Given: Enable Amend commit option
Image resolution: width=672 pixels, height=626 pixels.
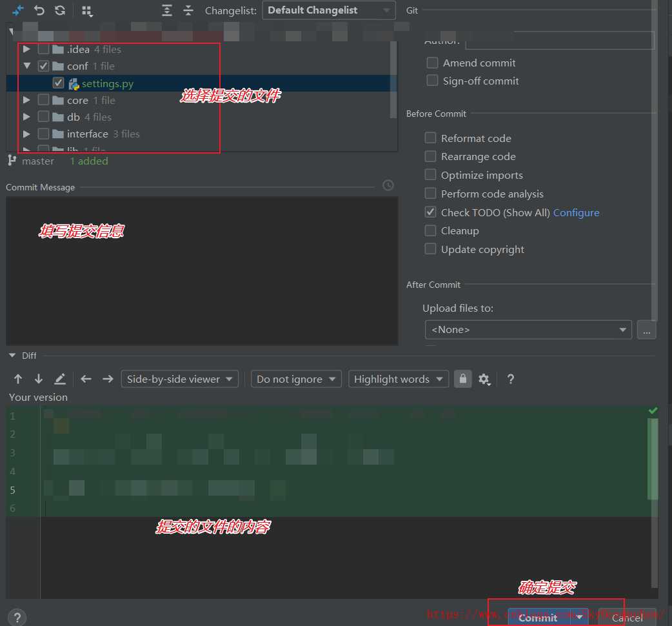Looking at the screenshot, I should [x=433, y=63].
